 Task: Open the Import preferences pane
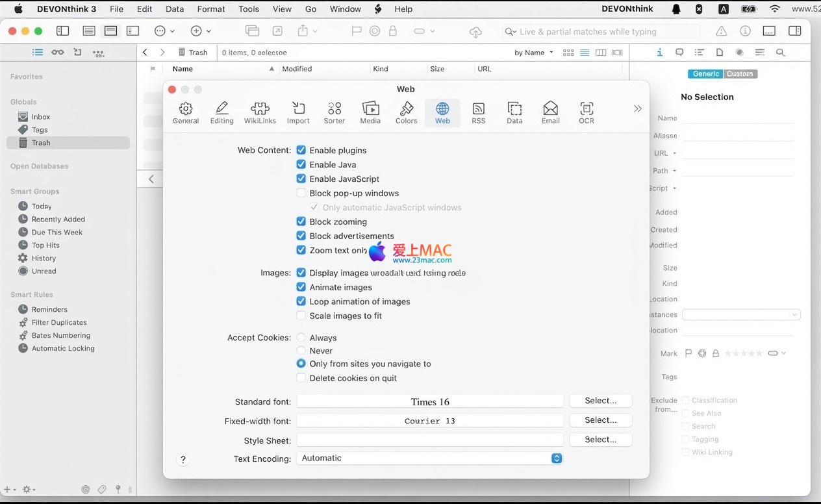coord(298,112)
